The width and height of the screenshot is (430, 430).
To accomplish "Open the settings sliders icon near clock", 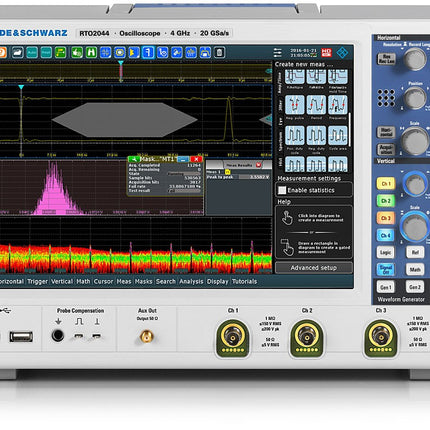I will coord(277,53).
